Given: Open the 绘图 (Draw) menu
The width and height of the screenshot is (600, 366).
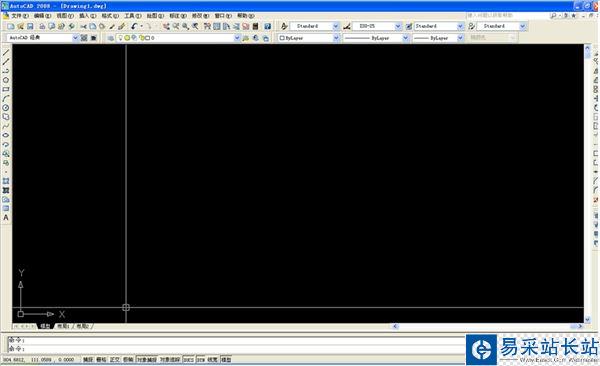Looking at the screenshot, I should click(x=155, y=16).
